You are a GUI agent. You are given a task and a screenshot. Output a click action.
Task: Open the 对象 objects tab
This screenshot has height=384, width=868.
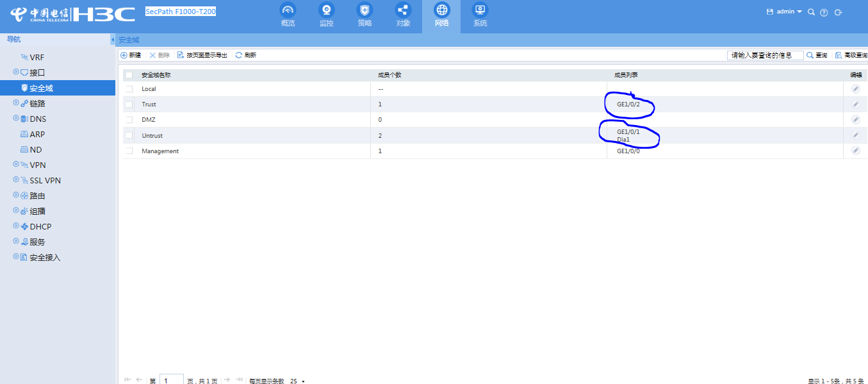[x=403, y=15]
